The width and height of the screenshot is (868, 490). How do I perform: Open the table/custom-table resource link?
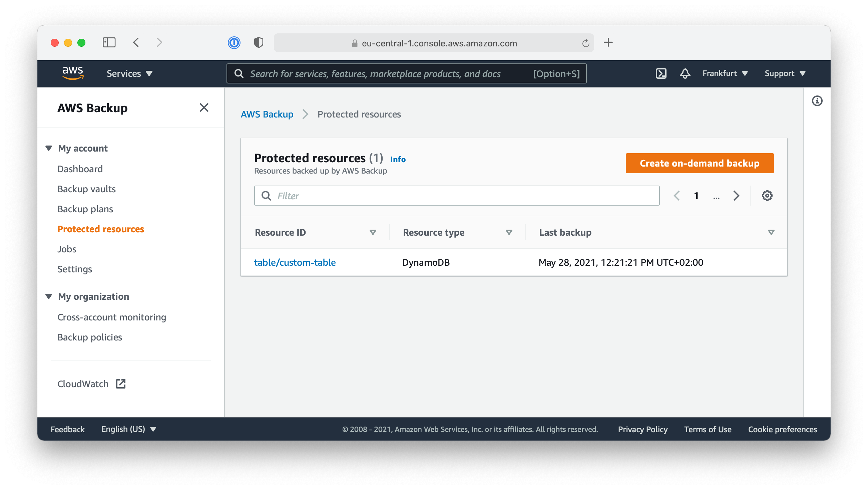pyautogui.click(x=295, y=262)
